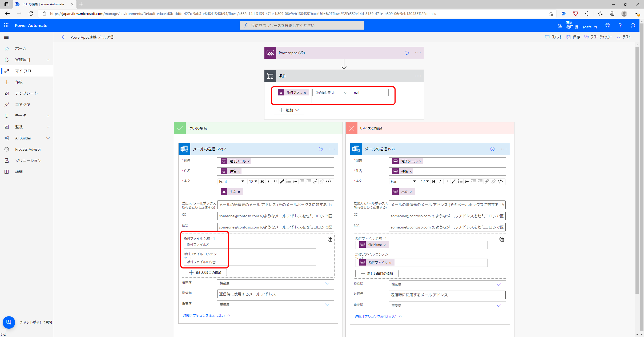Screen dimensions: 644x337
Task: Open テンプレート in the sidebar
Action: coord(27,93)
